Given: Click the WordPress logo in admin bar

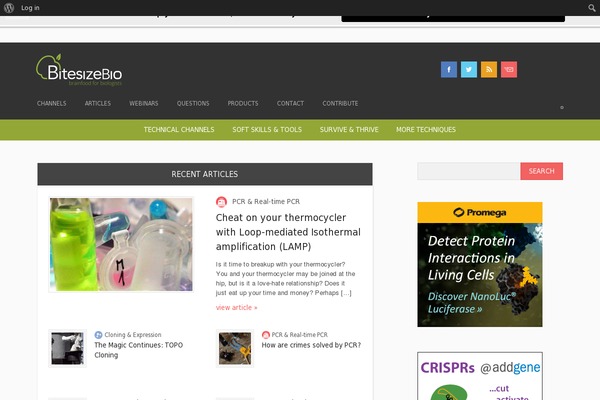Looking at the screenshot, I should (9, 8).
